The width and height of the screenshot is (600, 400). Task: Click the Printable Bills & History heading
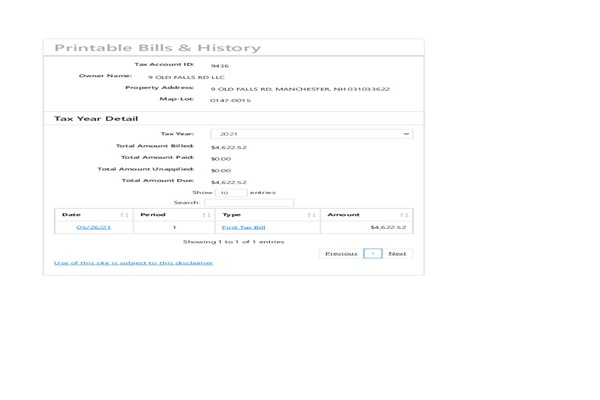pyautogui.click(x=157, y=48)
